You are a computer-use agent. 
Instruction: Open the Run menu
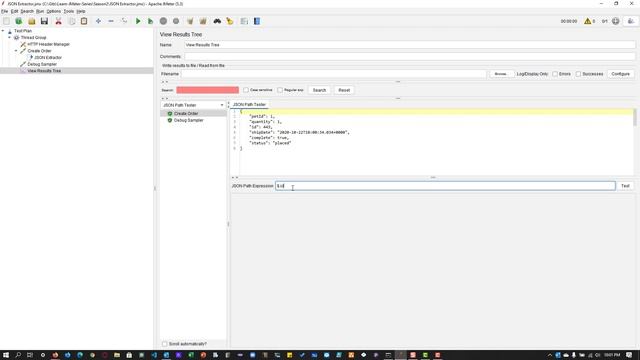[40, 11]
